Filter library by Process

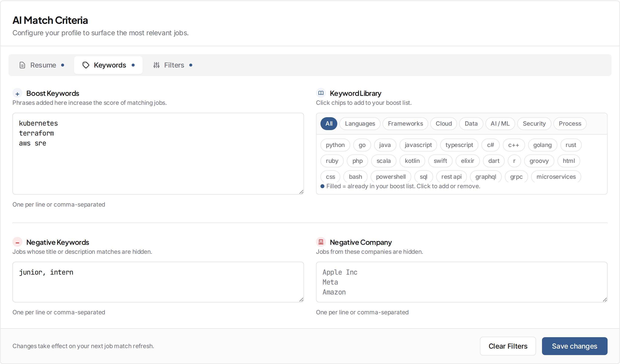[x=570, y=124]
